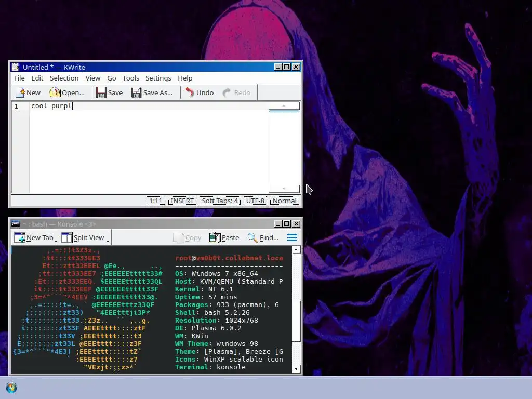This screenshot has width=532, height=399.
Task: Click the Save As... icon in KWrite
Action: 136,92
